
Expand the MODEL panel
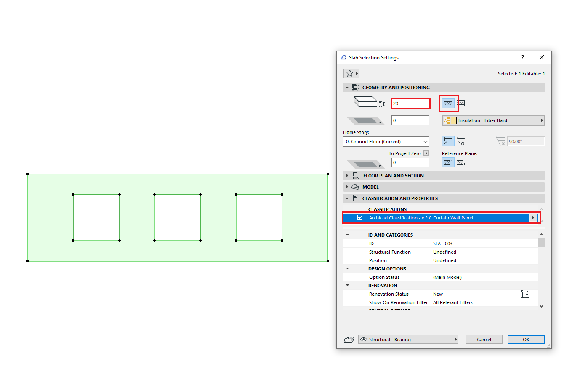pyautogui.click(x=346, y=187)
